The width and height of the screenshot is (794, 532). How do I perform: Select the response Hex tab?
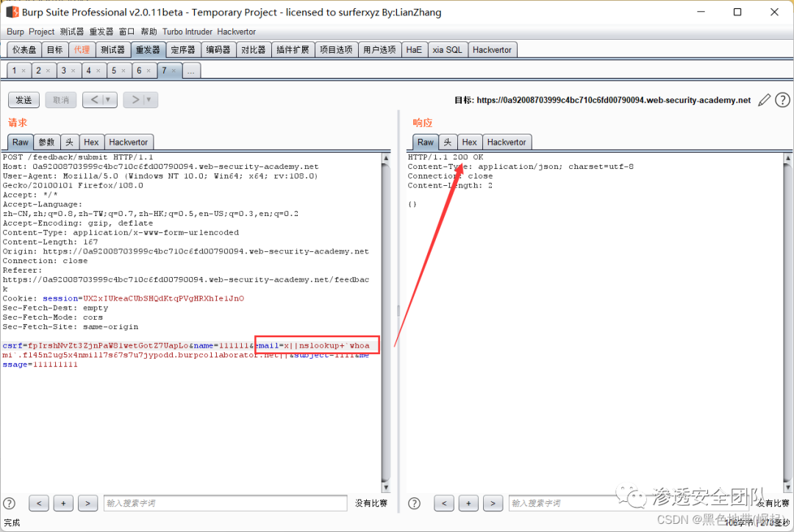click(x=469, y=143)
